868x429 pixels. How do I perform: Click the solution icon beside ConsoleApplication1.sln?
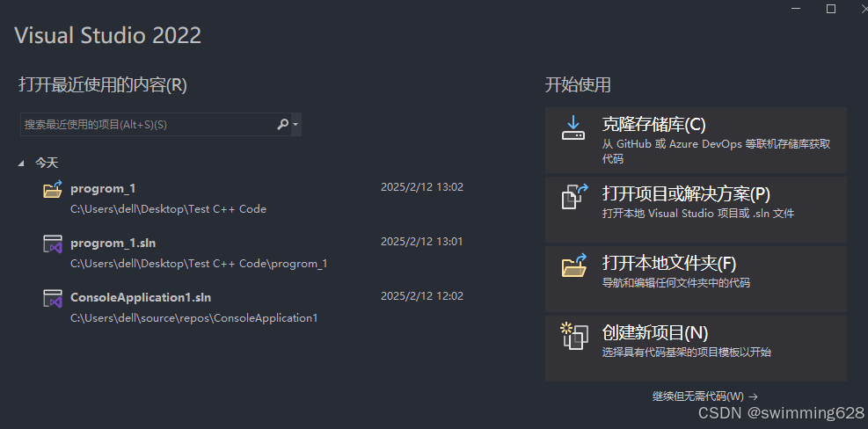pyautogui.click(x=53, y=298)
